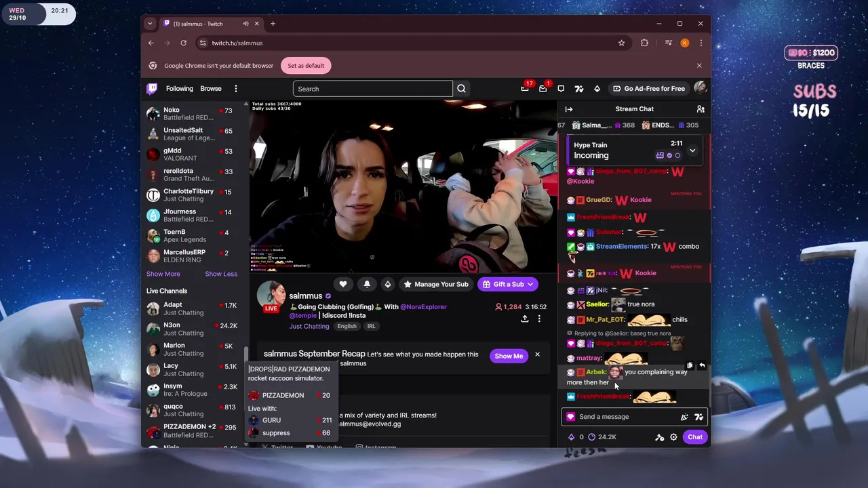Open Chrome tab search dropdown arrow
This screenshot has width=868, height=488.
tap(150, 24)
